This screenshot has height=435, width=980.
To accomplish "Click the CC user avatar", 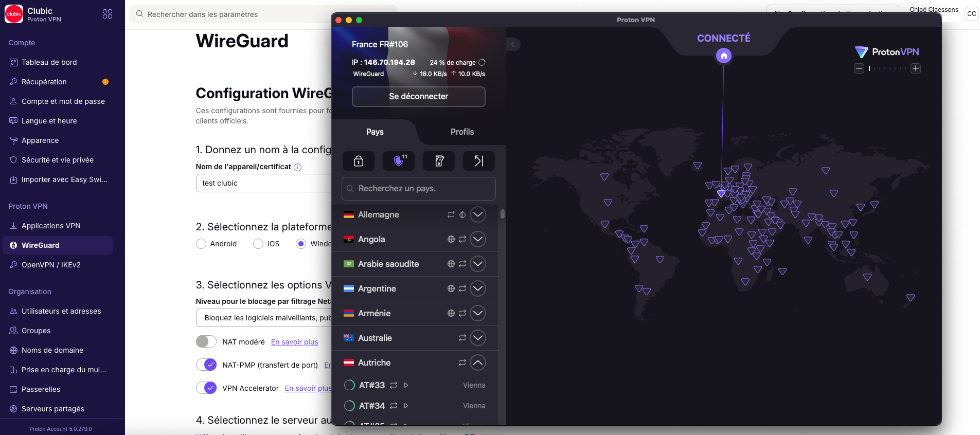I will click(971, 14).
